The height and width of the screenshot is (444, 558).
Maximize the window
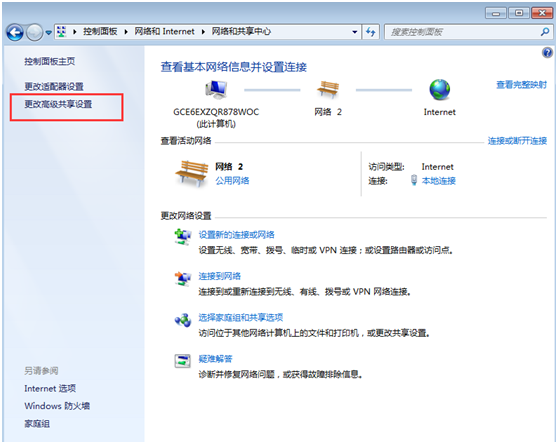(519, 13)
